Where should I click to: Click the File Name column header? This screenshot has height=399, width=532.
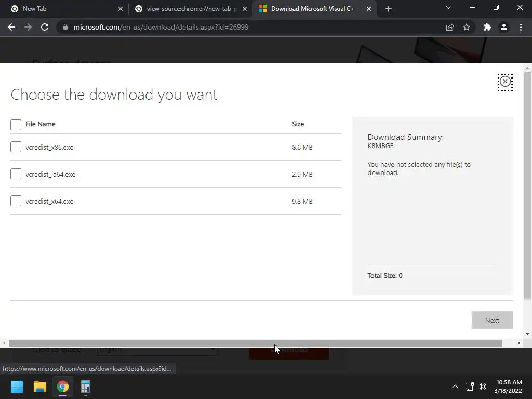[41, 124]
